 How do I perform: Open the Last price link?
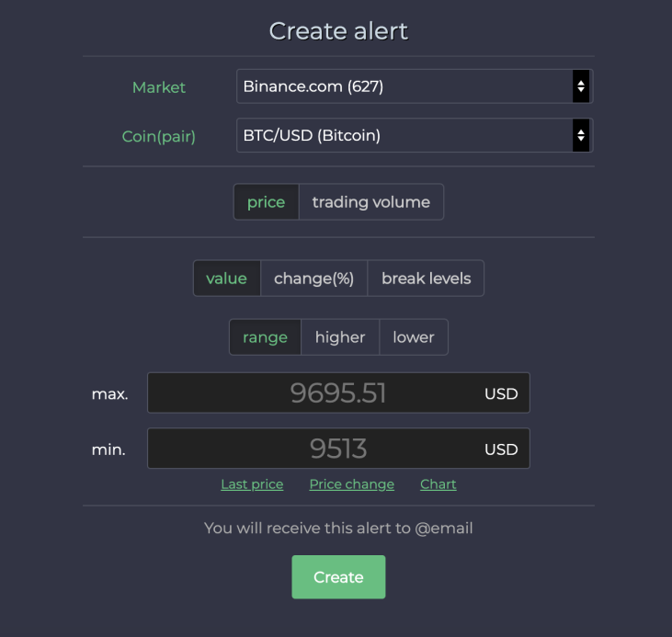pos(252,484)
